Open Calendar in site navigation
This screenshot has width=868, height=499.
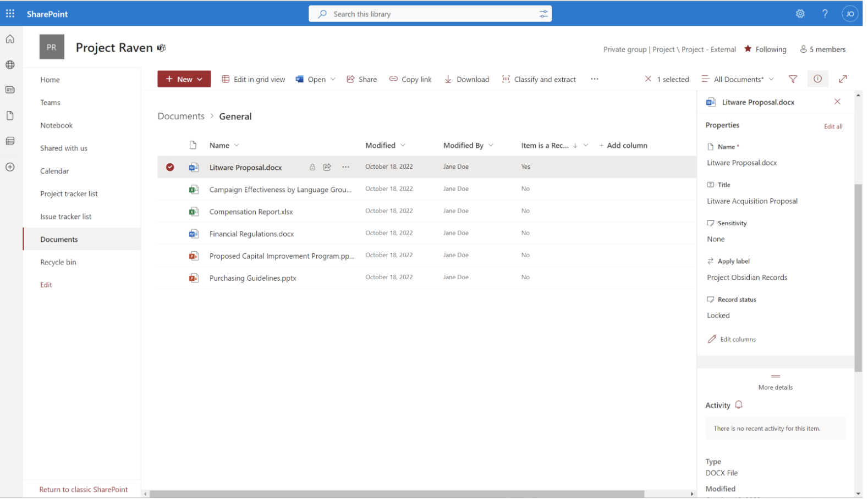coord(55,171)
